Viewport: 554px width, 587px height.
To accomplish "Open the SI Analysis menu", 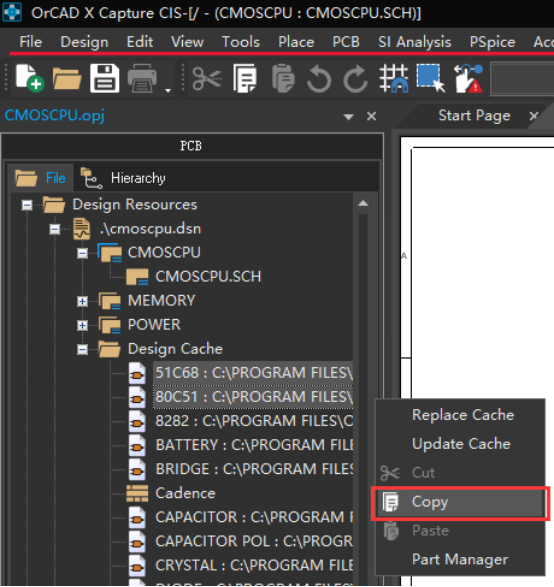I will 414,42.
